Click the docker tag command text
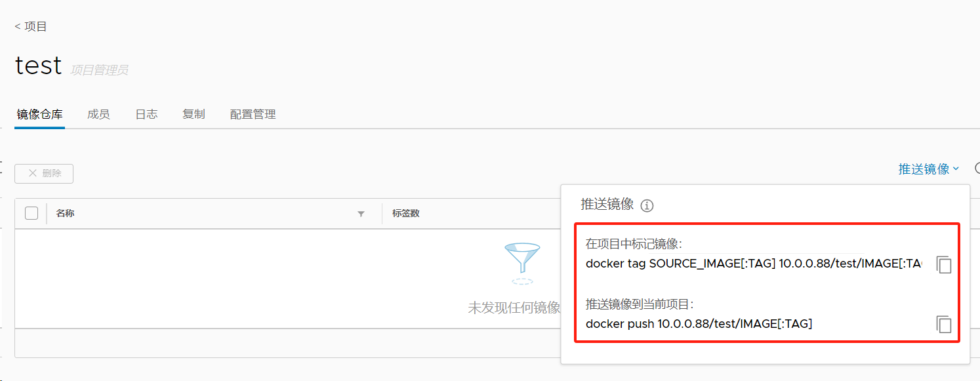 [x=753, y=264]
